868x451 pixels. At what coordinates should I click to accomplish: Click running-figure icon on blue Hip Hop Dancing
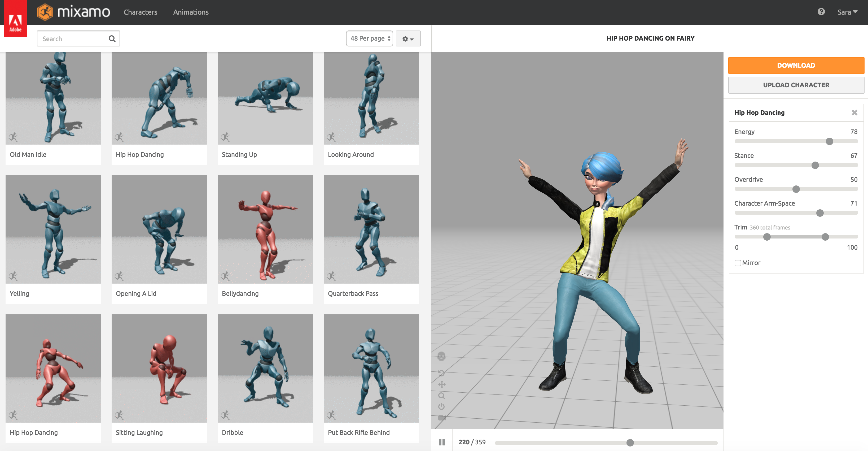119,137
